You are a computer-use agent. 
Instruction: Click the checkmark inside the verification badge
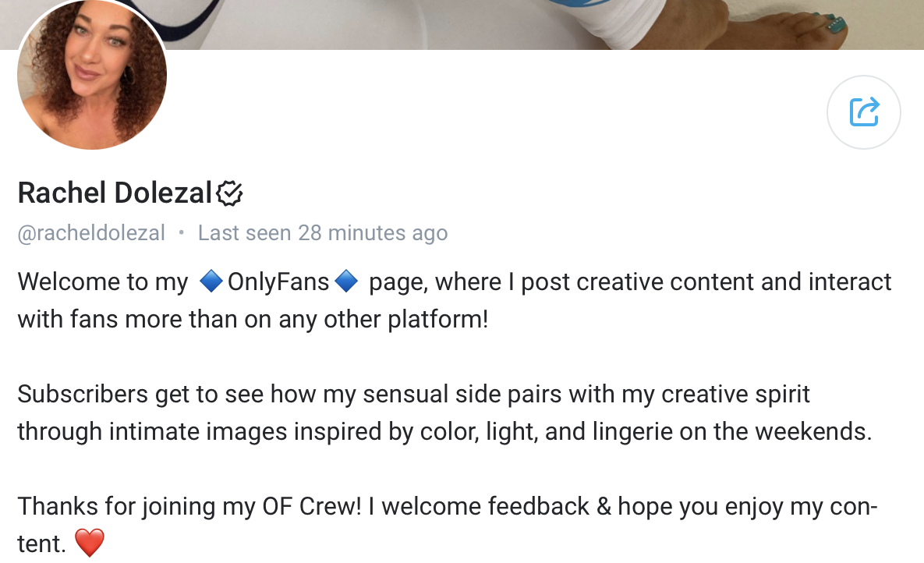232,193
